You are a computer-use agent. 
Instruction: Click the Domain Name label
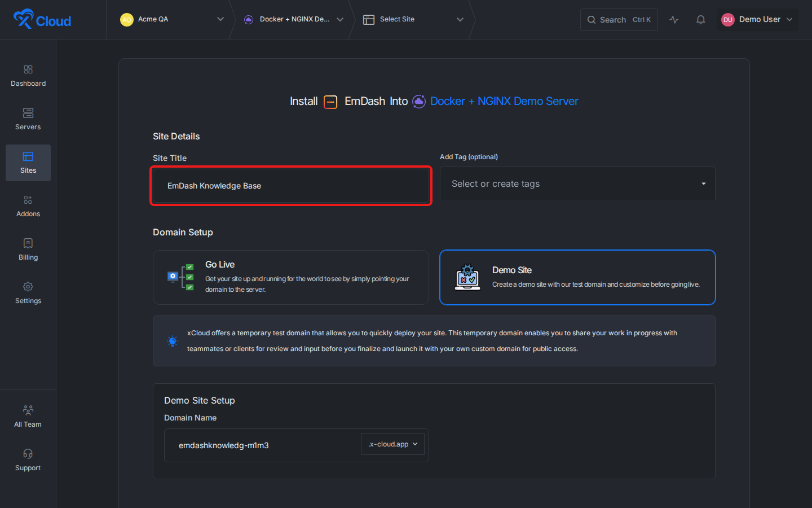coord(190,418)
